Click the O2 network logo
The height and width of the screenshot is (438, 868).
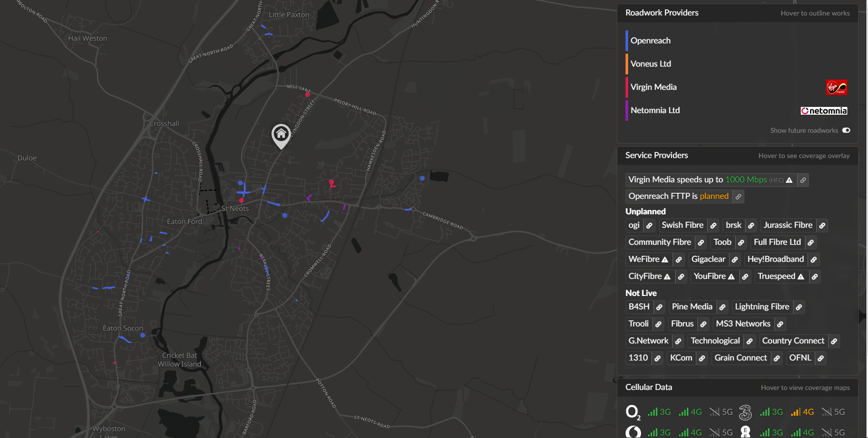[x=633, y=412]
